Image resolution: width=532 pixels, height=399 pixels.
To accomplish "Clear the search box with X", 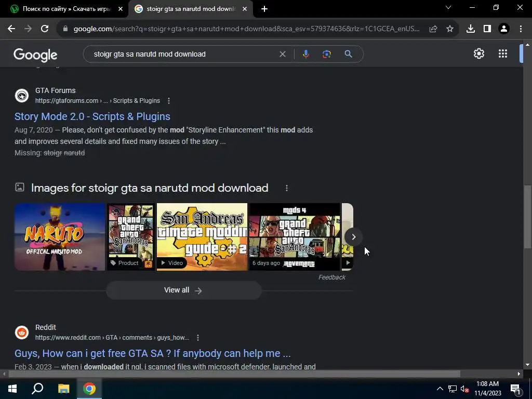I will [282, 54].
